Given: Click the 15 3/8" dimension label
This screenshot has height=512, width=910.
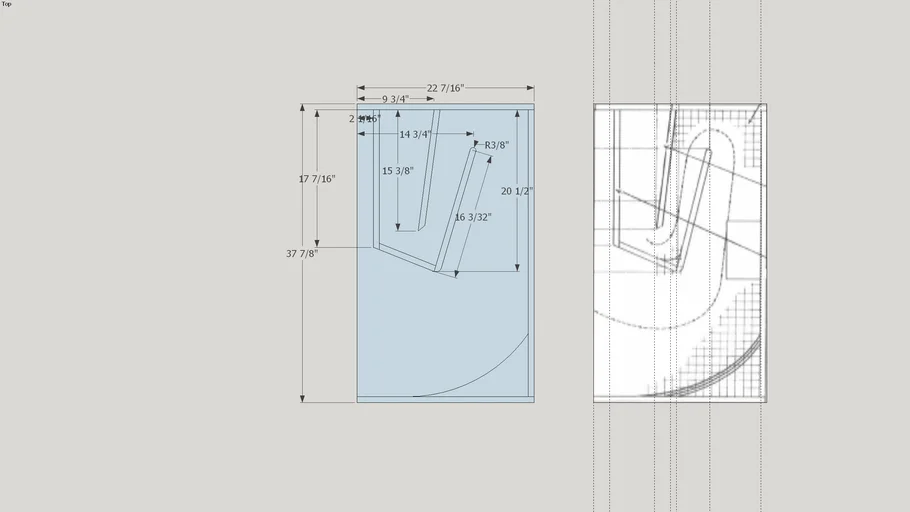Looking at the screenshot, I should [x=398, y=171].
